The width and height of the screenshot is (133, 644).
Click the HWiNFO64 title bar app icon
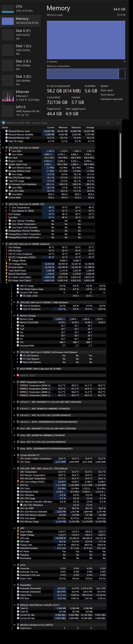click(x=3, y=123)
